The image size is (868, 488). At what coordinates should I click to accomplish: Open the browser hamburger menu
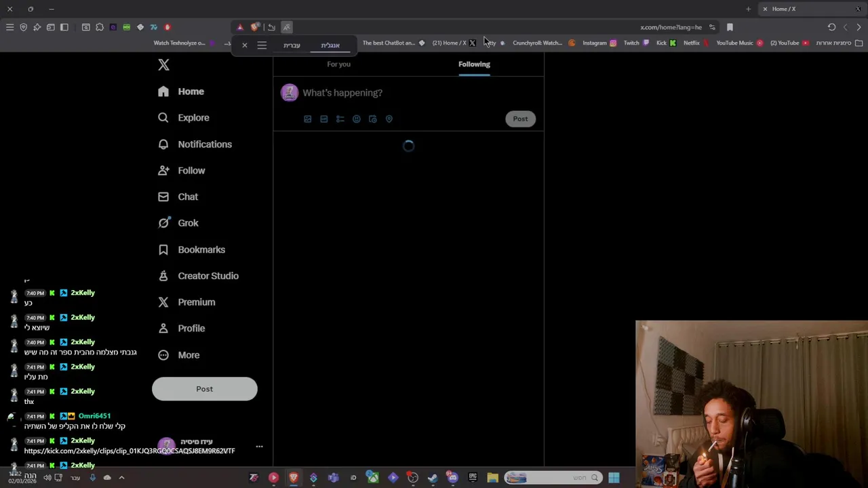9,27
